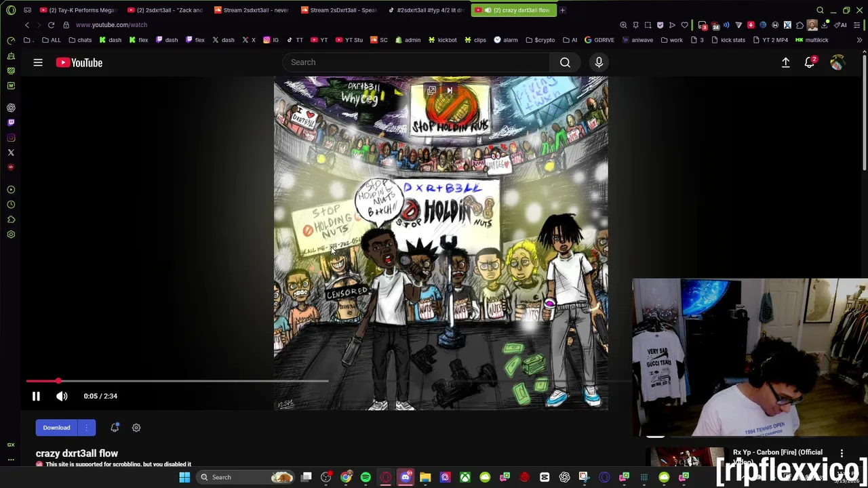Switch to Stream 2sDxrt3all Speak tab
The height and width of the screenshot is (488, 868).
(339, 10)
